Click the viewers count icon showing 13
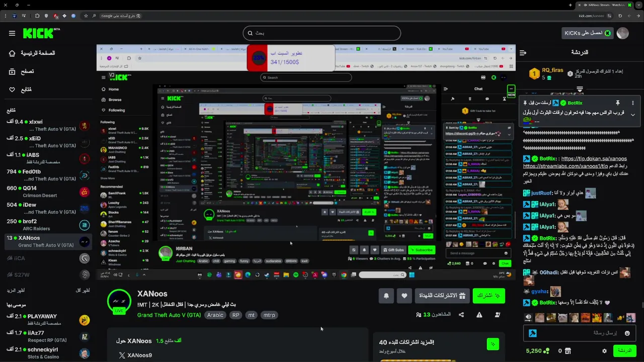644x362 pixels. tap(419, 315)
